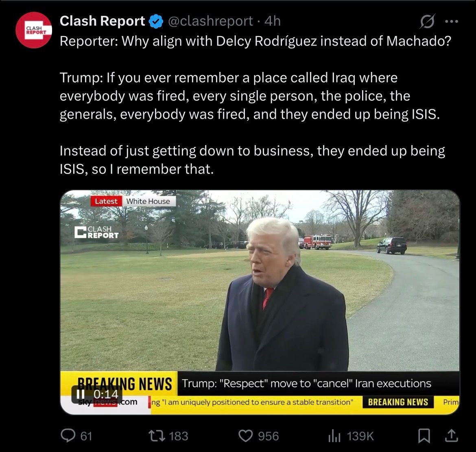
Task: Click the 0:14 video time indicator
Action: point(106,394)
